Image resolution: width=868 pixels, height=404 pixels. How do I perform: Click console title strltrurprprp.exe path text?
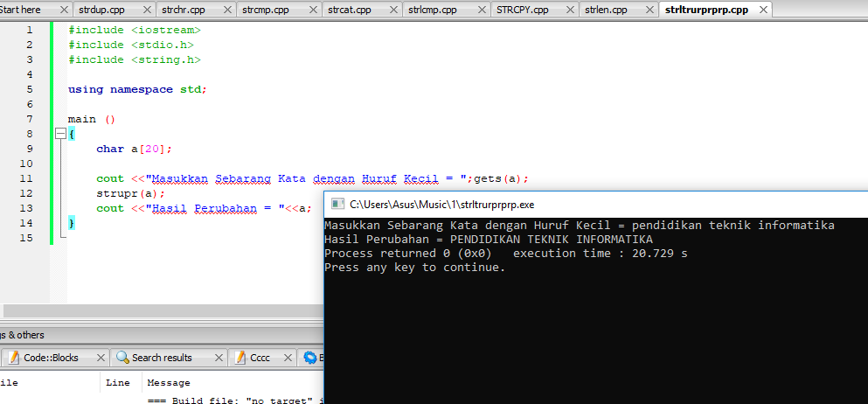click(x=441, y=205)
